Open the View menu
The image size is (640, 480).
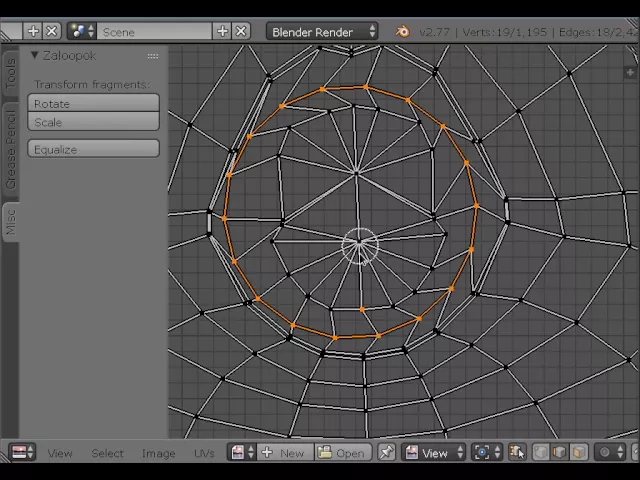click(x=60, y=453)
